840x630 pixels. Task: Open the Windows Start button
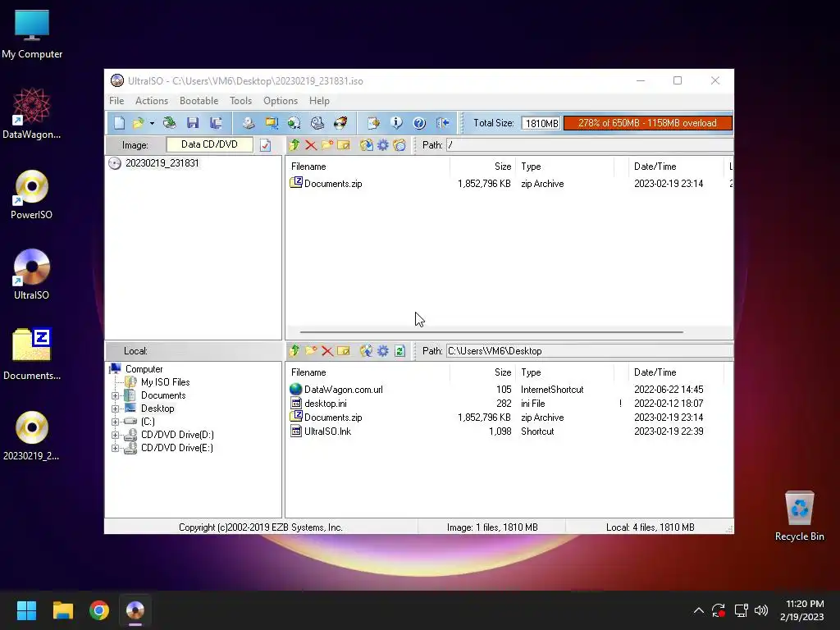tap(26, 610)
